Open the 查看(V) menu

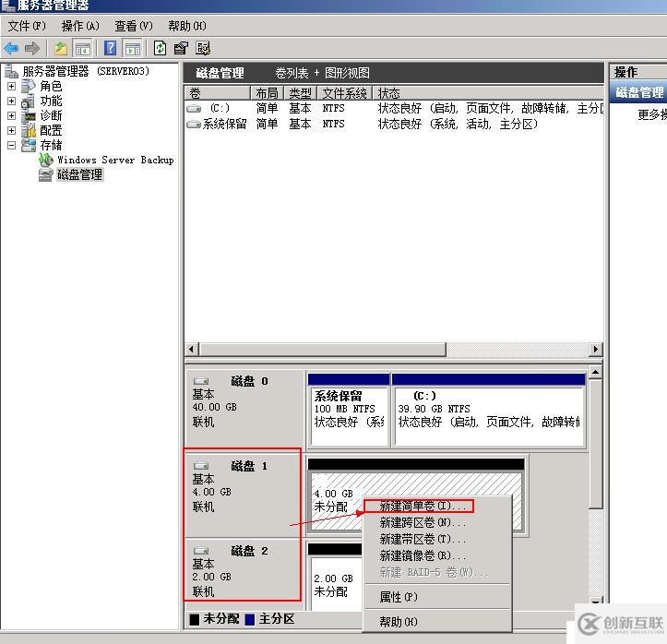(134, 27)
